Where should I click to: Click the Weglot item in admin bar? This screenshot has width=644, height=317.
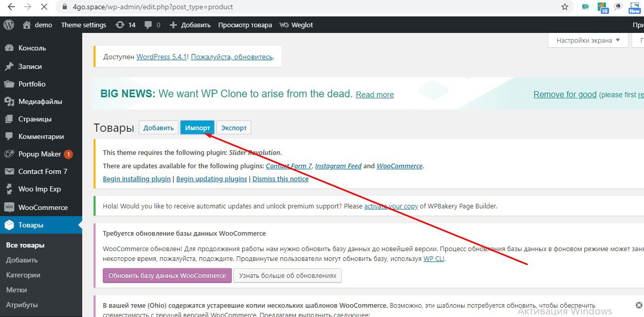[x=296, y=25]
